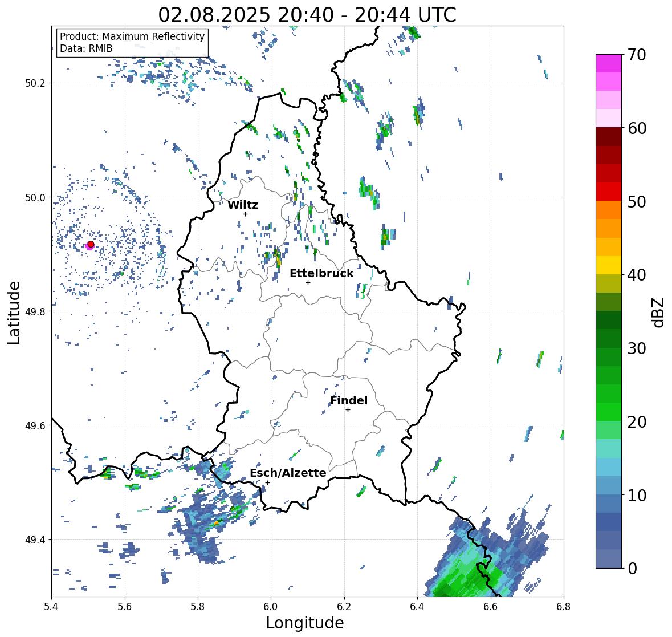
Task: Click the 40 value on the colorbar
Action: pos(637,275)
